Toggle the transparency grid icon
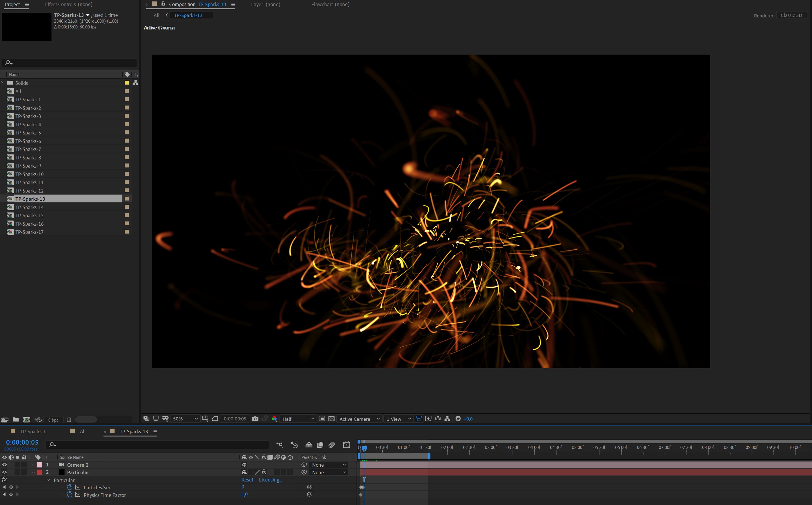Viewport: 812px width, 505px height. click(x=331, y=419)
